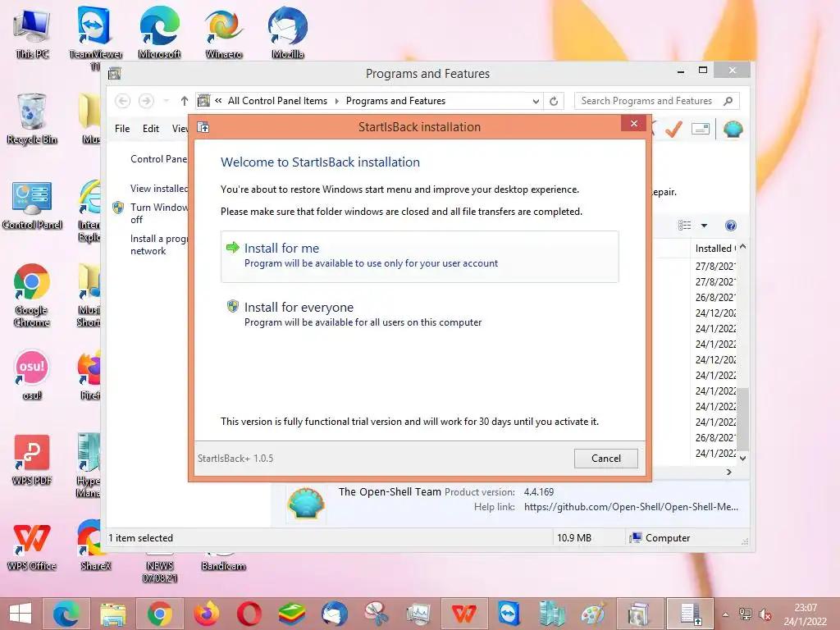Screen dimensions: 840x630
Task: Click Open-Shell logo in details pane
Action: [x=306, y=503]
